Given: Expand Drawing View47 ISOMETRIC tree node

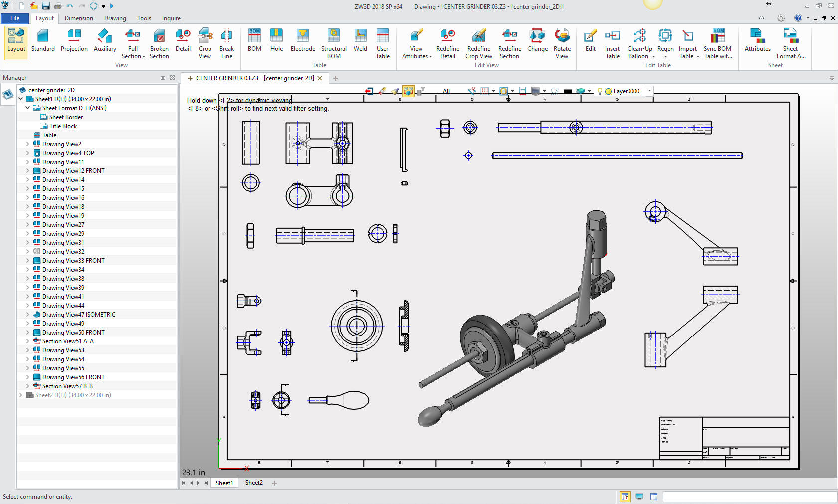Looking at the screenshot, I should (28, 315).
